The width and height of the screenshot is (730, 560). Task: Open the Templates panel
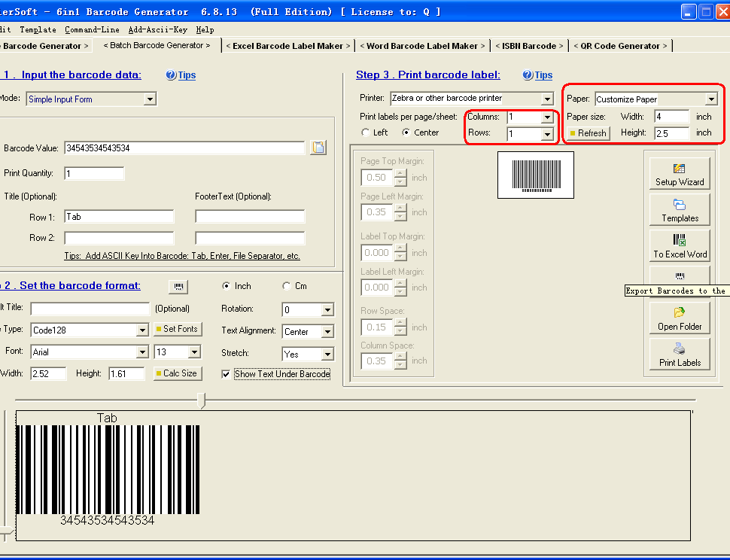pos(679,209)
